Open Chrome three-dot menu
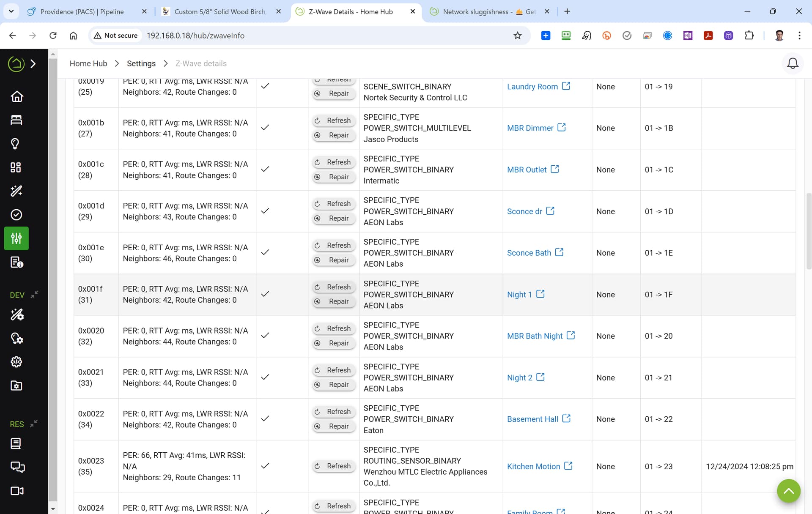Viewport: 812px width, 514px height. click(x=799, y=36)
